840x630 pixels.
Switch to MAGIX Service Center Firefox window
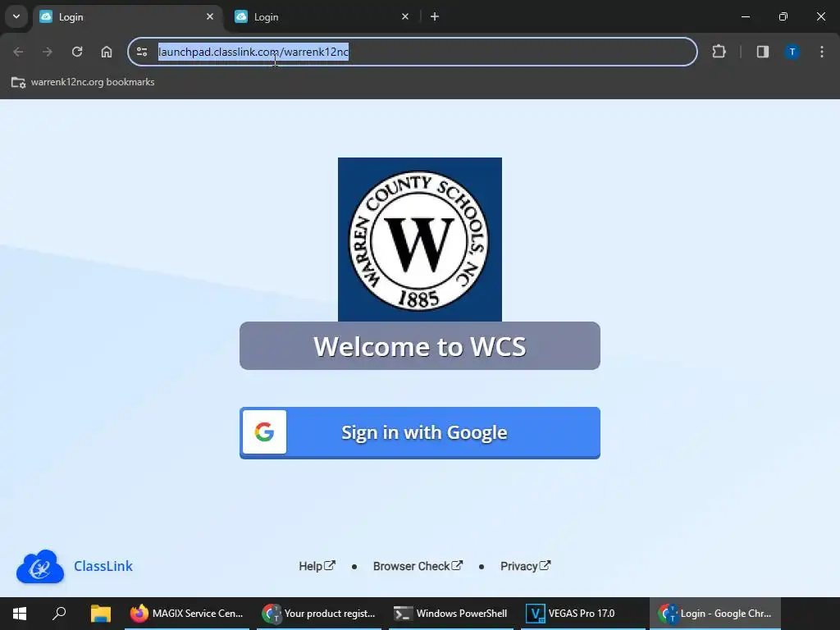187,614
